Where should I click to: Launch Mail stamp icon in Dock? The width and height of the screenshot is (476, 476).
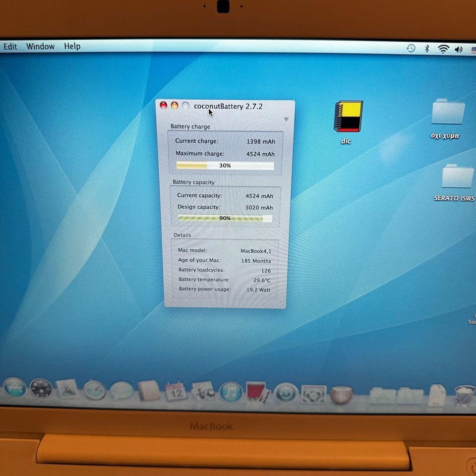(x=67, y=389)
